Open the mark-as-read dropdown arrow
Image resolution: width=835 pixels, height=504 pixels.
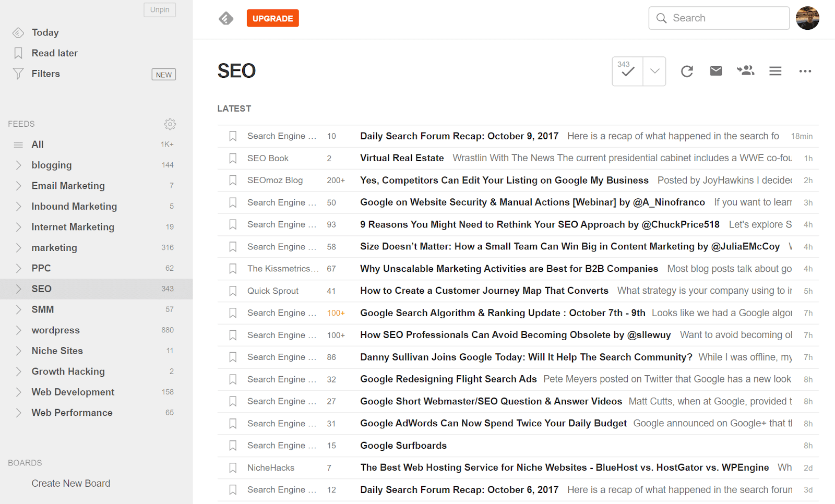(654, 71)
